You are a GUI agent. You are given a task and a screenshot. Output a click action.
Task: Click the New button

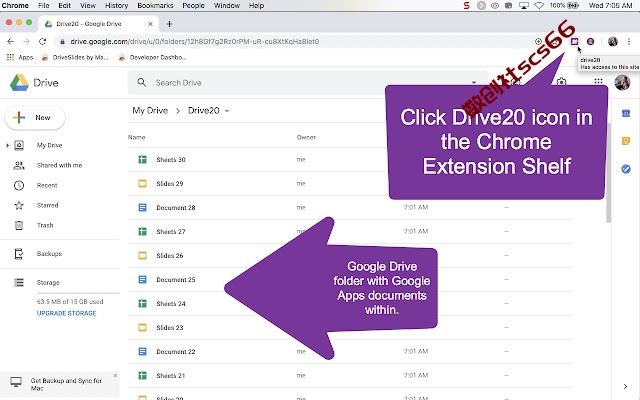[x=35, y=118]
